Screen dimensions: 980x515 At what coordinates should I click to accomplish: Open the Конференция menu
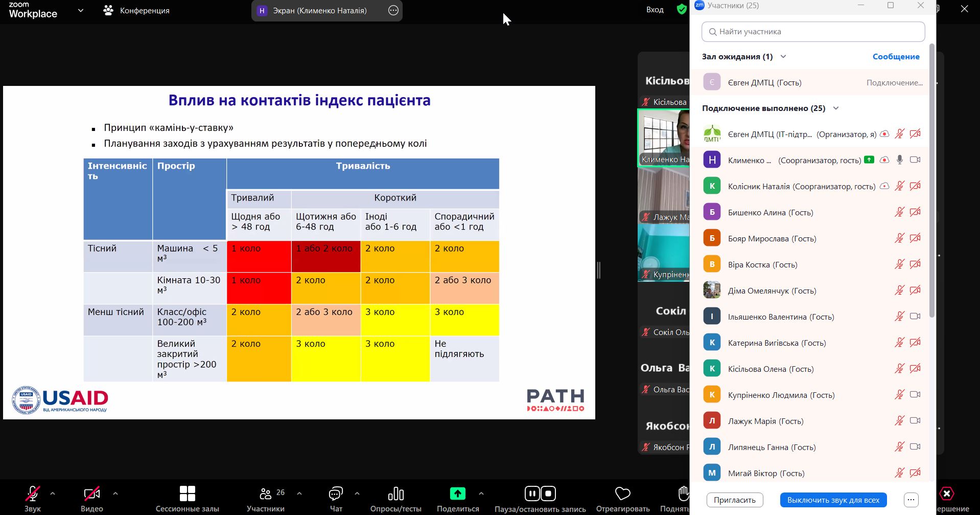point(136,11)
